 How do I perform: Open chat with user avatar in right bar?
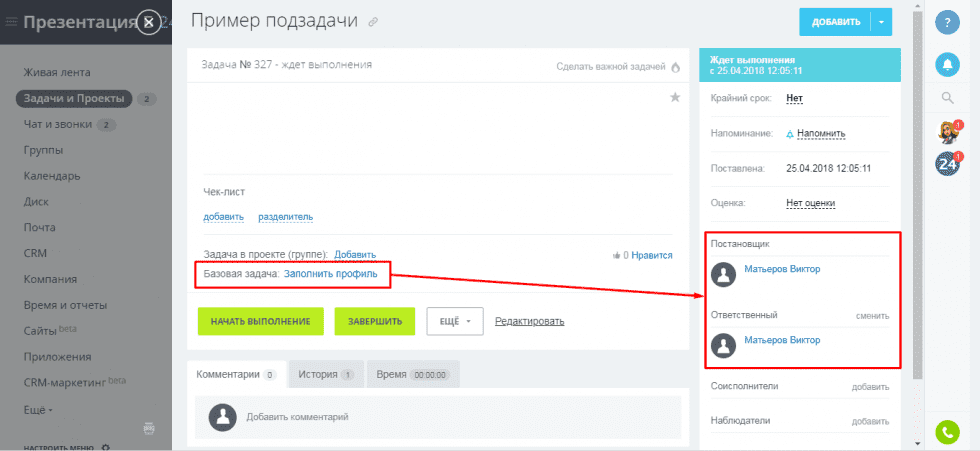coord(948,132)
